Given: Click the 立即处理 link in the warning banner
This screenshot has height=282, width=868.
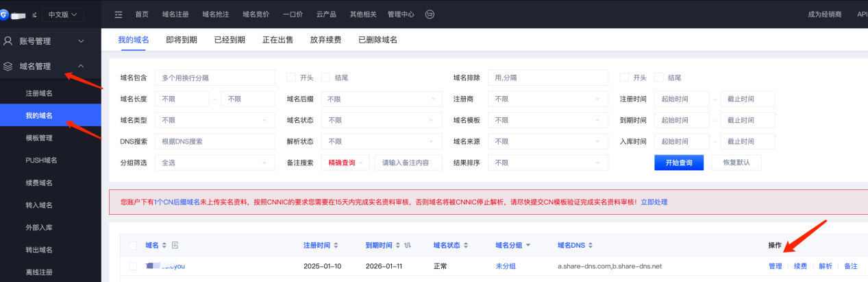Looking at the screenshot, I should pos(654,202).
